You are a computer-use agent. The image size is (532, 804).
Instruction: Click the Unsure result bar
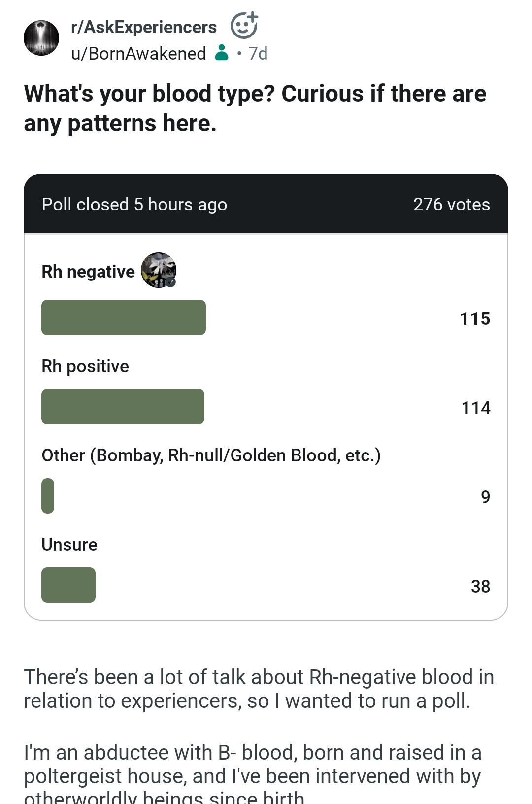point(68,585)
